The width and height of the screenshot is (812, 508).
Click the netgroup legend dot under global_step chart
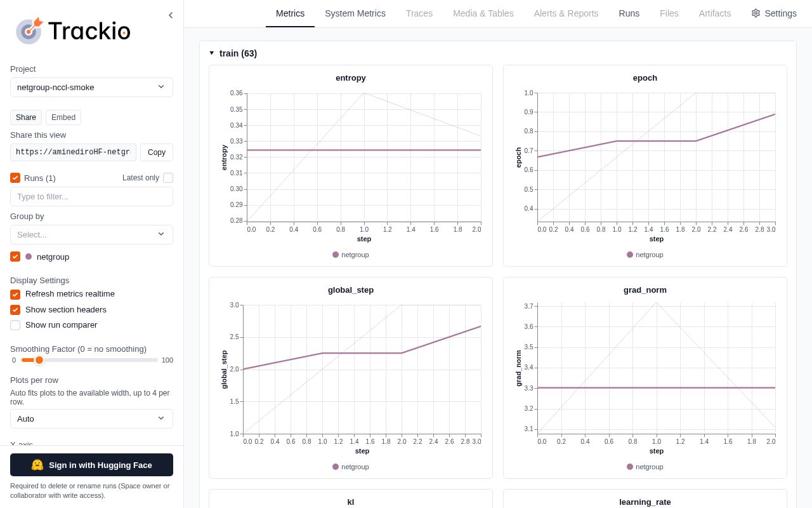pos(336,467)
